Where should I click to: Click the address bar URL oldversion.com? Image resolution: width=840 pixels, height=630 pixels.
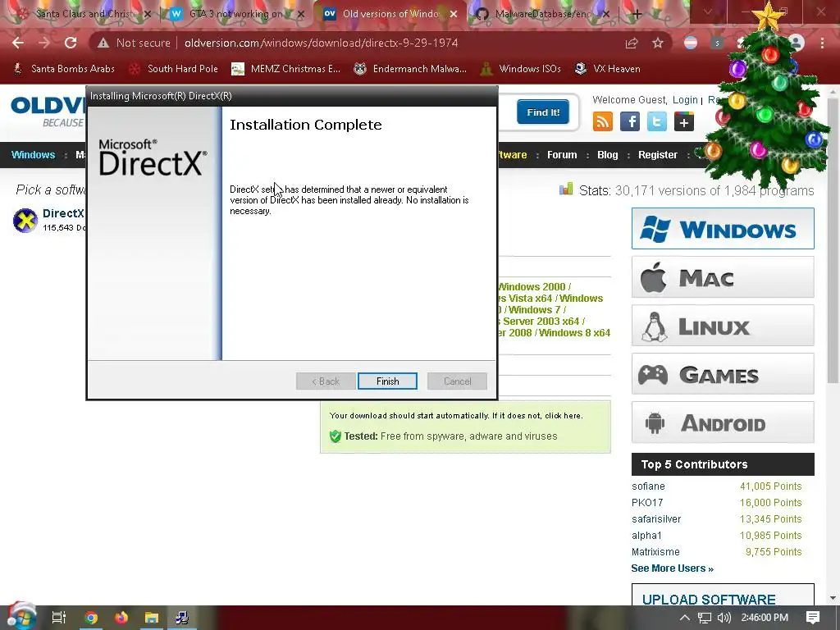click(321, 43)
